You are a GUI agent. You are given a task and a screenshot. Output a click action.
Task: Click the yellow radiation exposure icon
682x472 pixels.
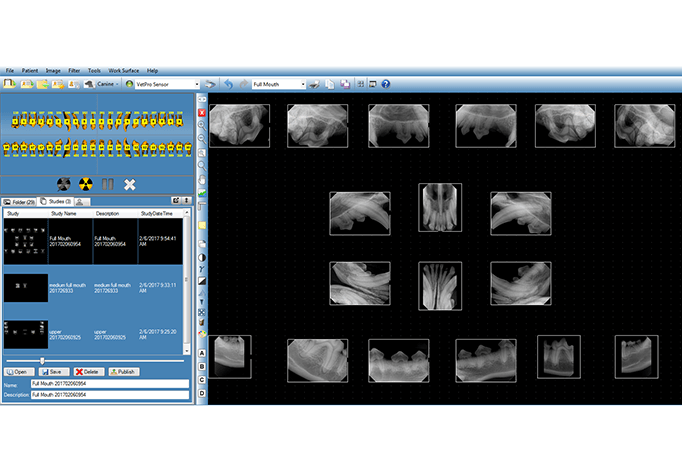point(86,184)
